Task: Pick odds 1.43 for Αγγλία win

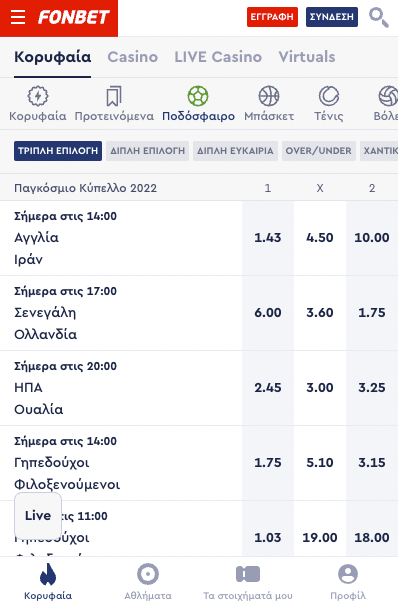Action: click(268, 238)
